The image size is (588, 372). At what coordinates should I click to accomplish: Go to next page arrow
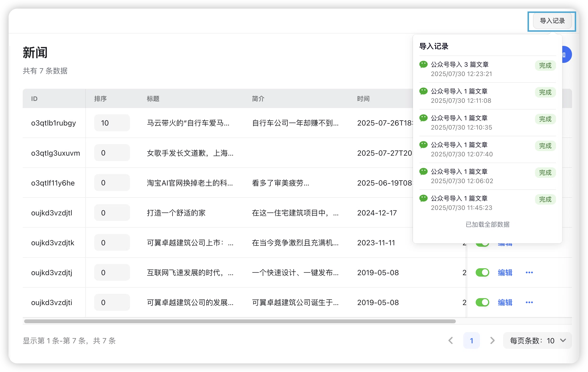click(x=492, y=340)
